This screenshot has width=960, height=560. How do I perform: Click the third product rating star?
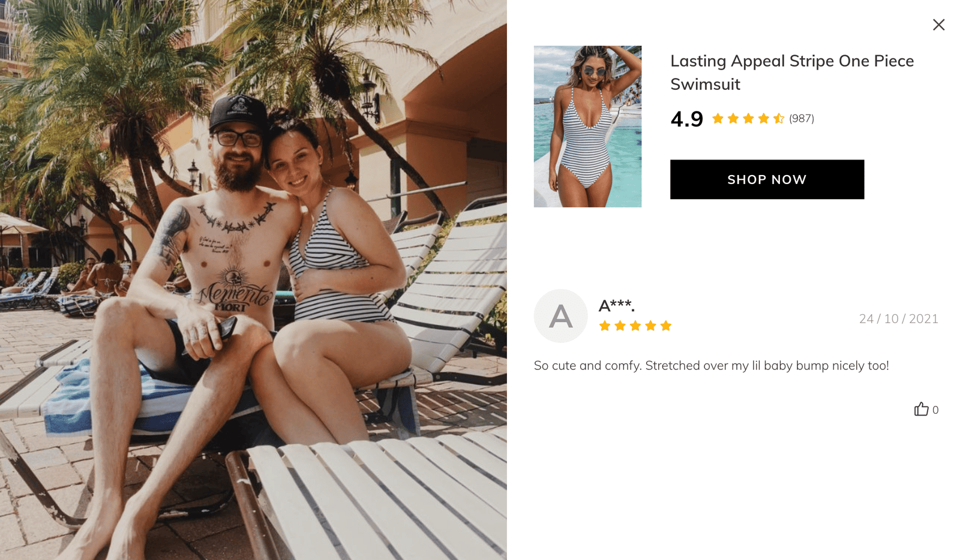(x=748, y=119)
